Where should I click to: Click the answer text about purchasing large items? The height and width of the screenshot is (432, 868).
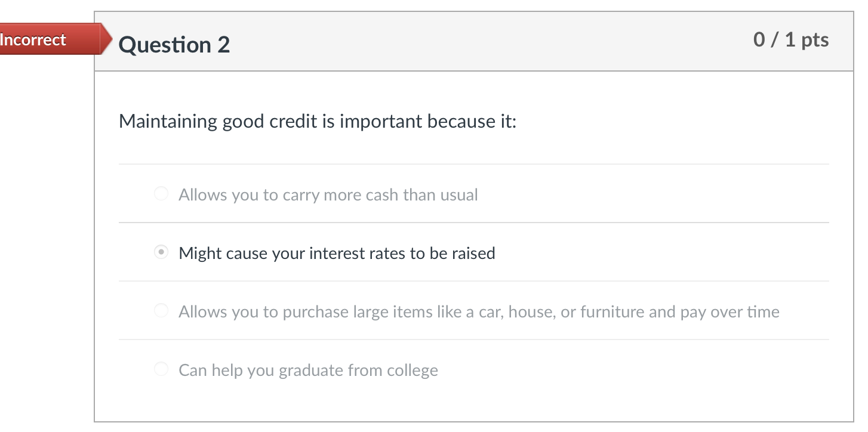(479, 311)
